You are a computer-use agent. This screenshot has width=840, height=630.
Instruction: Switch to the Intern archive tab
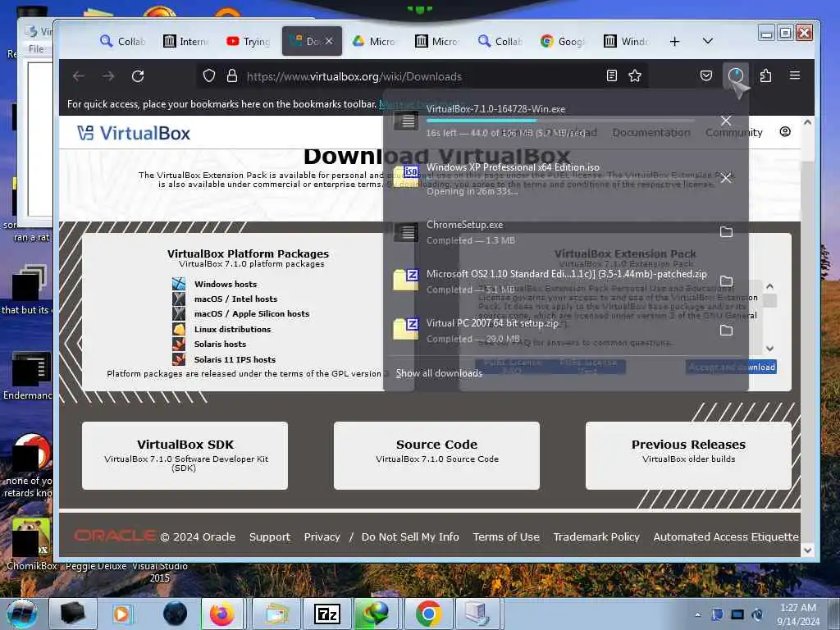(185, 41)
